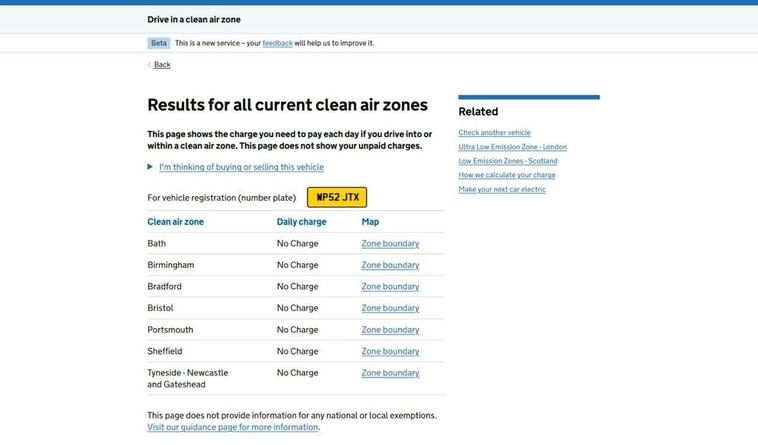
Task: Click 'Check another vehicle' link
Action: [494, 133]
